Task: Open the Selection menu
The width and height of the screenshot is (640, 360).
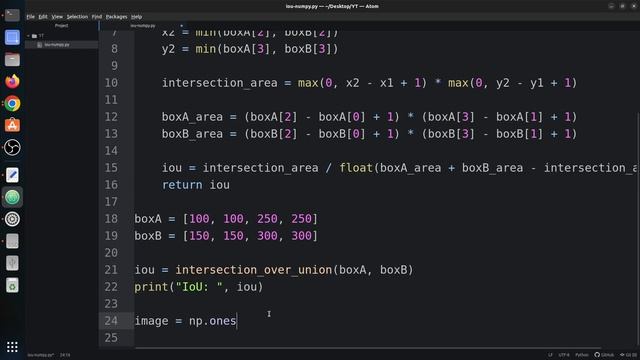Action: pyautogui.click(x=77, y=17)
